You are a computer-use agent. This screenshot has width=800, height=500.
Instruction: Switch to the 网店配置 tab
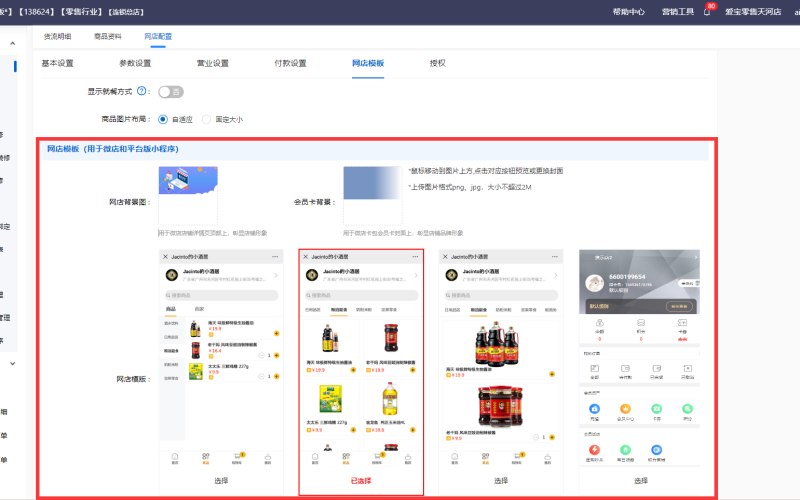(x=158, y=36)
